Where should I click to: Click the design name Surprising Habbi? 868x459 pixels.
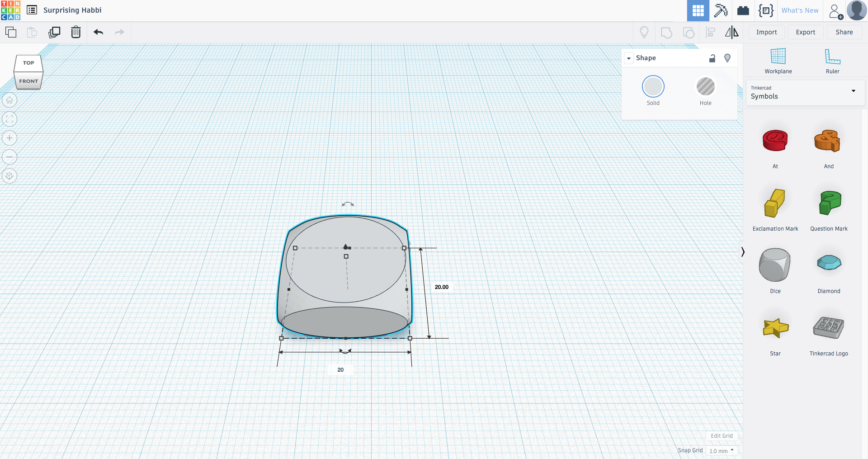(x=72, y=10)
